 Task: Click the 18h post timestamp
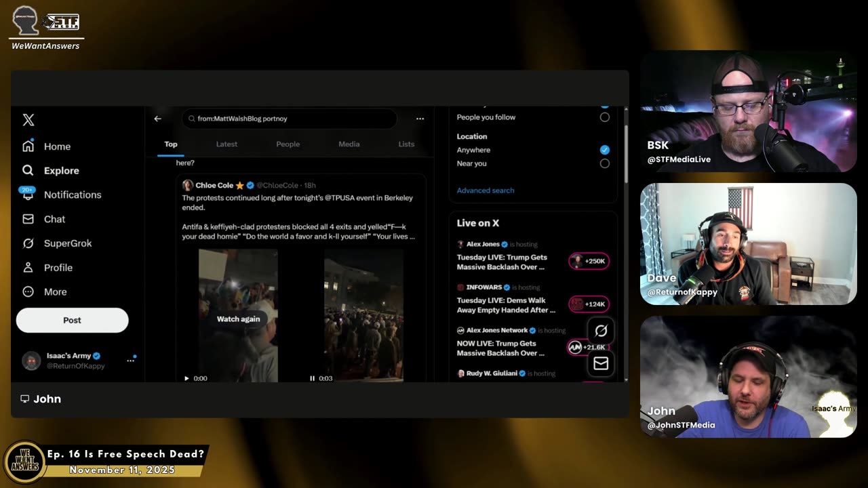(310, 185)
